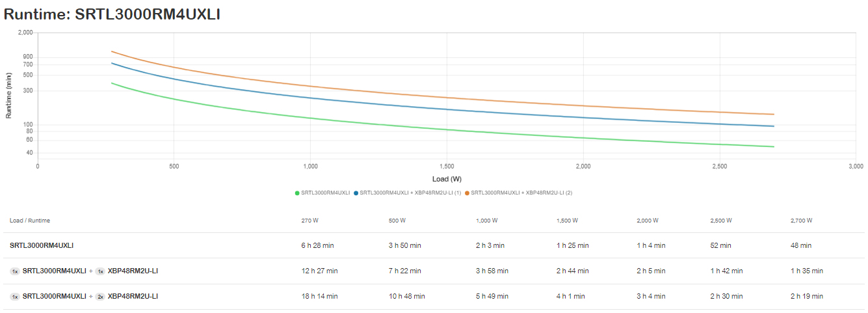
Task: Toggle the XBP48RM2U-LI (2) legend label
Action: point(521,193)
